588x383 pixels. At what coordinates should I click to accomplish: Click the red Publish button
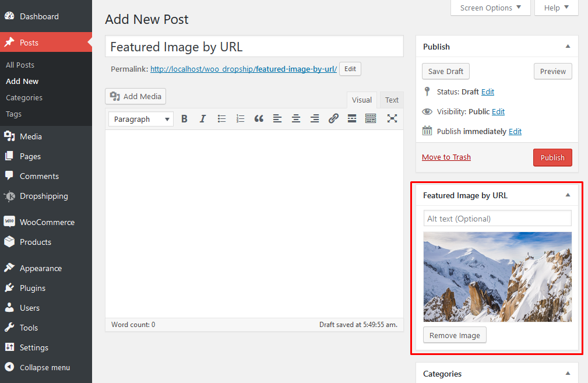(x=552, y=157)
